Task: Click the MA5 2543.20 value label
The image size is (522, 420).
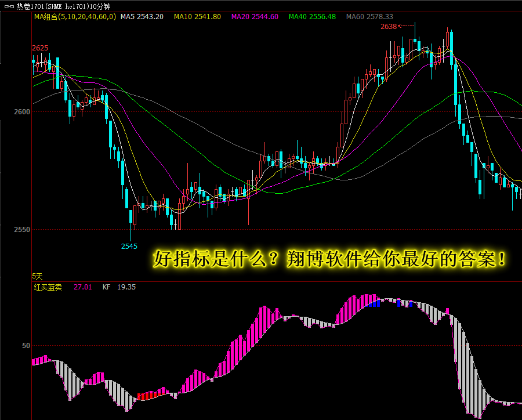Action: click(x=142, y=17)
